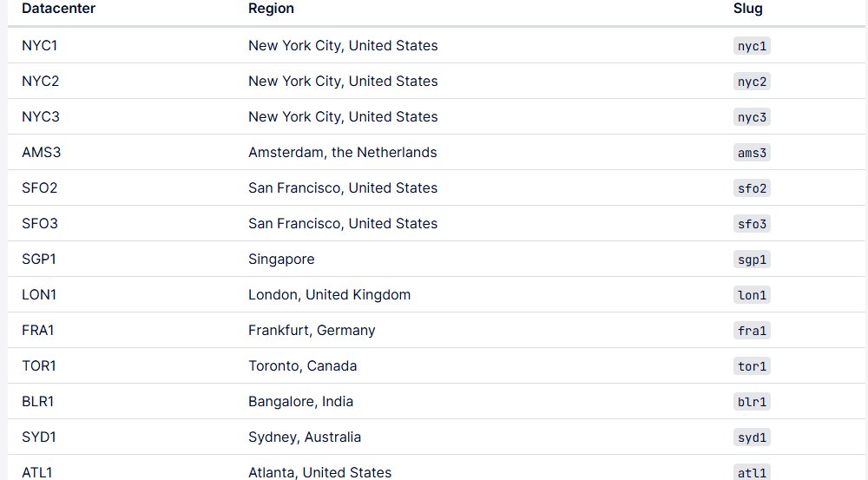The width and height of the screenshot is (868, 480).
Task: Click the tor1 slug code
Action: click(752, 366)
